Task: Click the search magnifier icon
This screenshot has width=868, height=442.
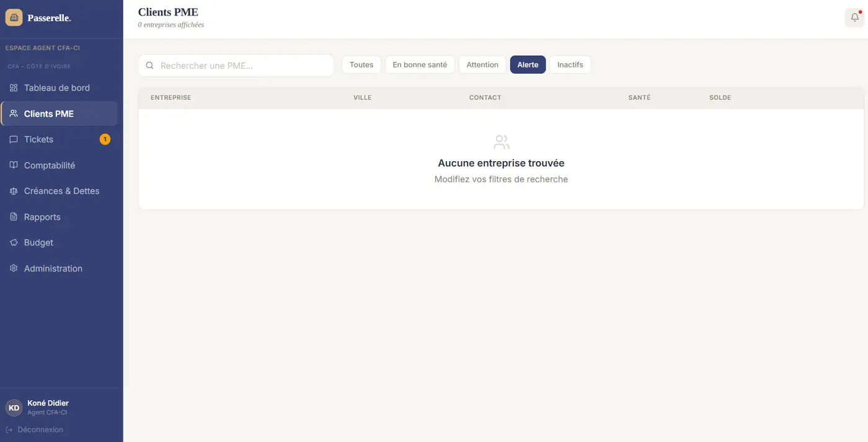Action: pyautogui.click(x=149, y=66)
